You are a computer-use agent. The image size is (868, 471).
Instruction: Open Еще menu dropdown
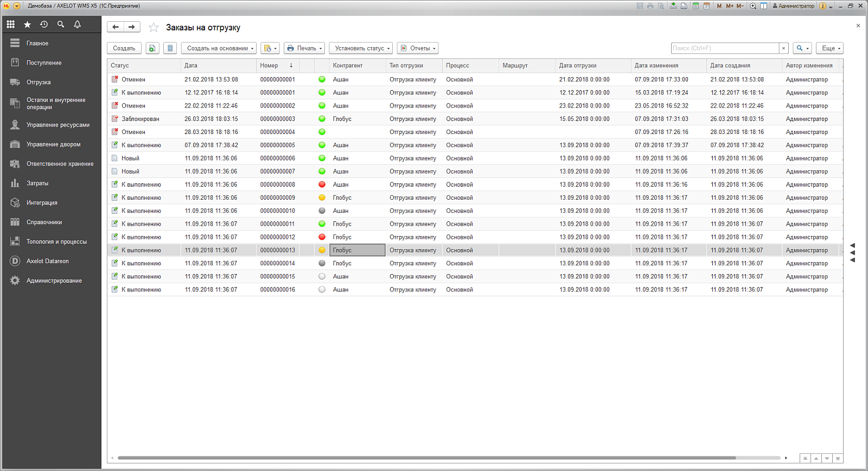(830, 48)
